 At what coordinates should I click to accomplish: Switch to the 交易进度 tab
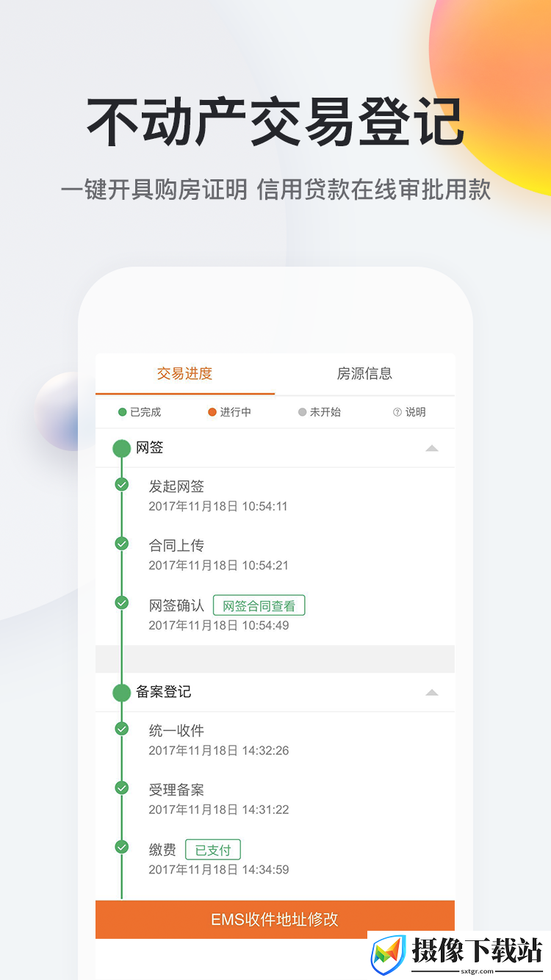coord(185,374)
